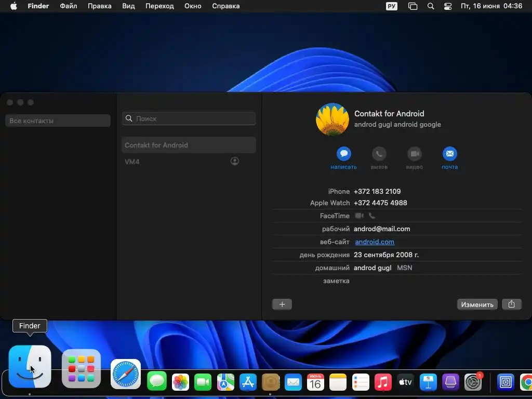Click the date and time in menu bar
This screenshot has height=399, width=532.
point(491,6)
